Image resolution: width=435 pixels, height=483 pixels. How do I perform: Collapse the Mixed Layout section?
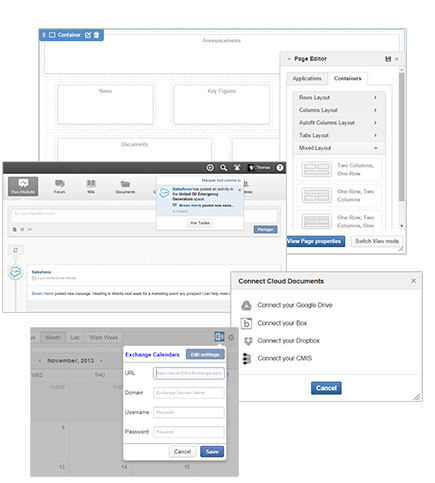point(338,148)
